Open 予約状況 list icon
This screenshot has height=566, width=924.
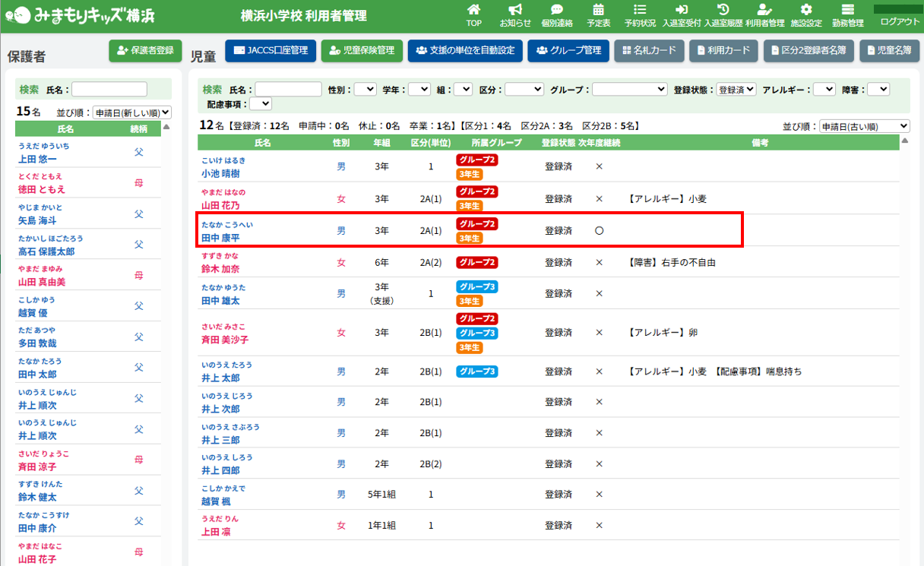640,11
